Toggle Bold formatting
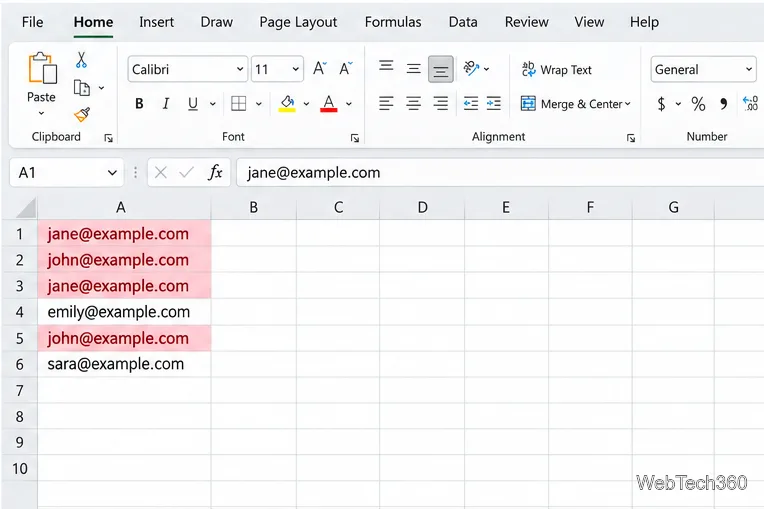This screenshot has height=509, width=764. coord(139,104)
